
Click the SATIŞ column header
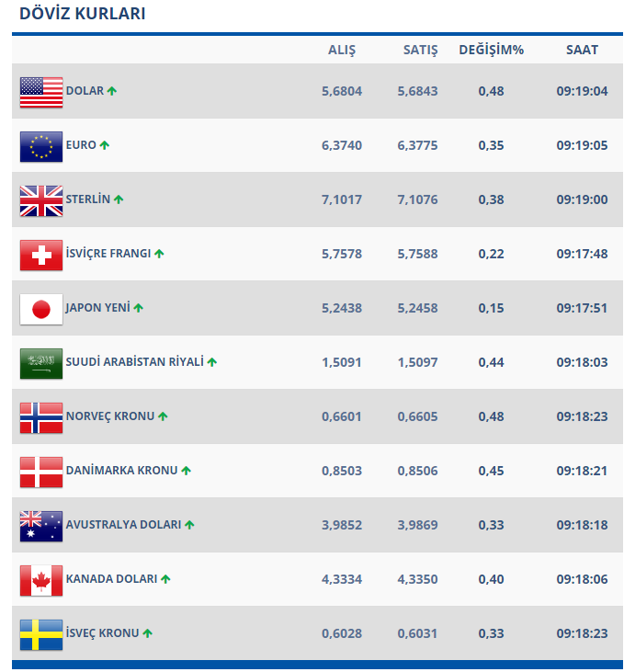click(x=421, y=50)
